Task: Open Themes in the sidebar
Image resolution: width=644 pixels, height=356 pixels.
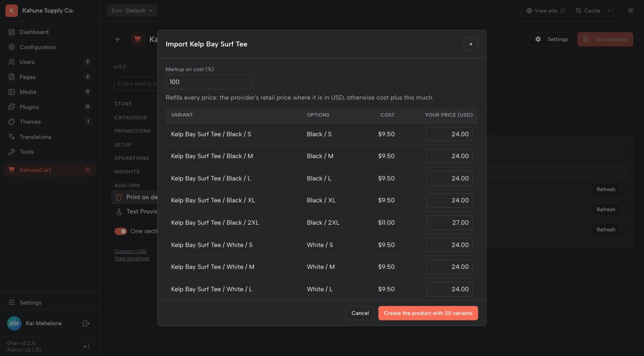Action: 50,122
